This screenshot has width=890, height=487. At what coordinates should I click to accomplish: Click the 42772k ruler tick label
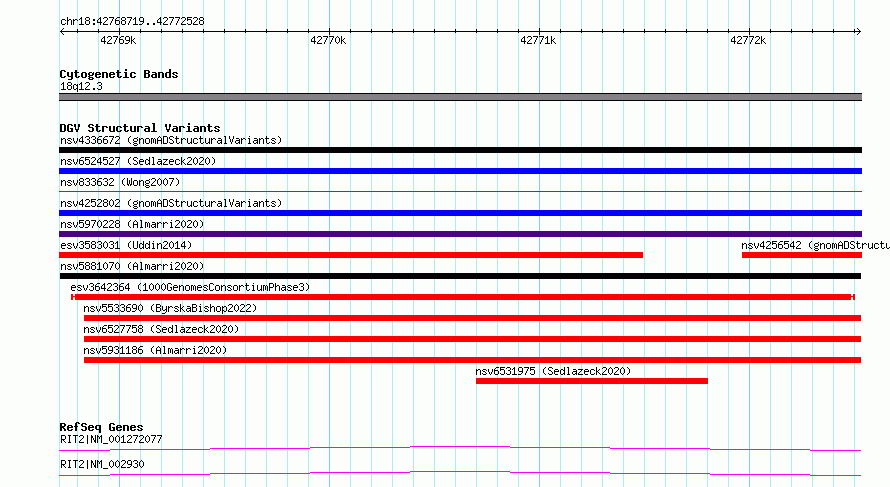[x=748, y=41]
